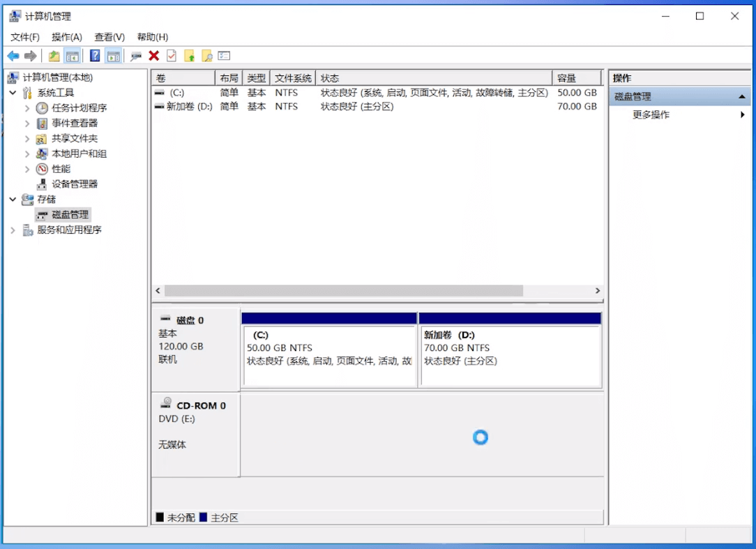Click the folder with magnifier icon
The width and height of the screenshot is (756, 549).
206,56
